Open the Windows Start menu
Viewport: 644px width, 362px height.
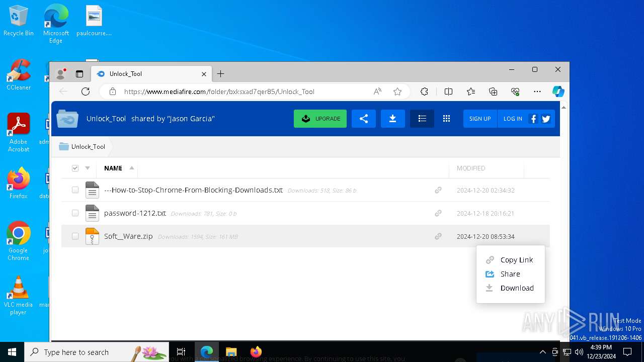12,352
